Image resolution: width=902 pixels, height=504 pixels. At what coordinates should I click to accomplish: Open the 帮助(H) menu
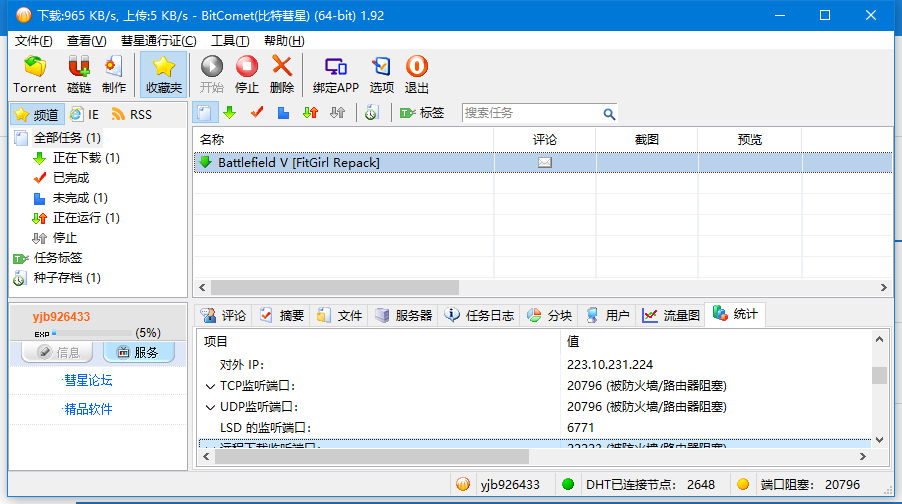[284, 41]
